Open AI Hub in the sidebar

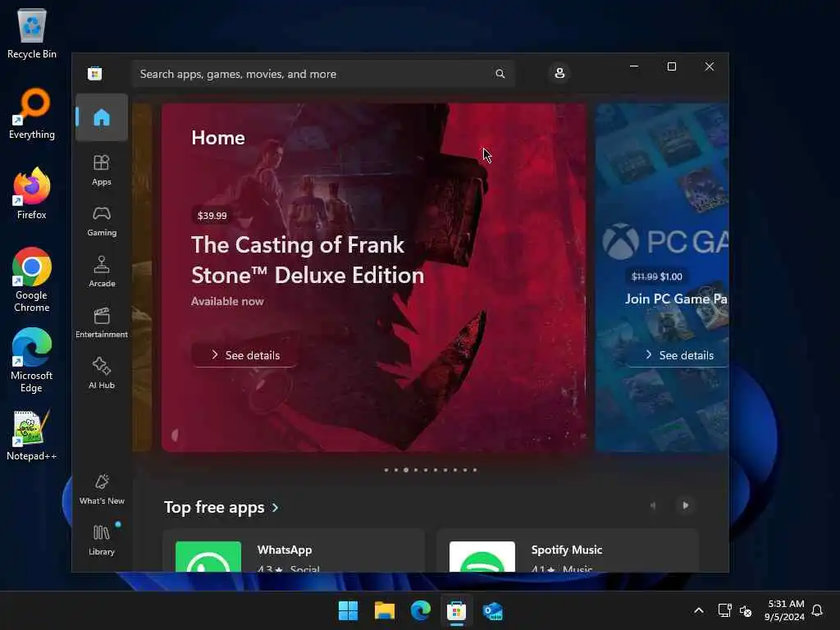[101, 373]
